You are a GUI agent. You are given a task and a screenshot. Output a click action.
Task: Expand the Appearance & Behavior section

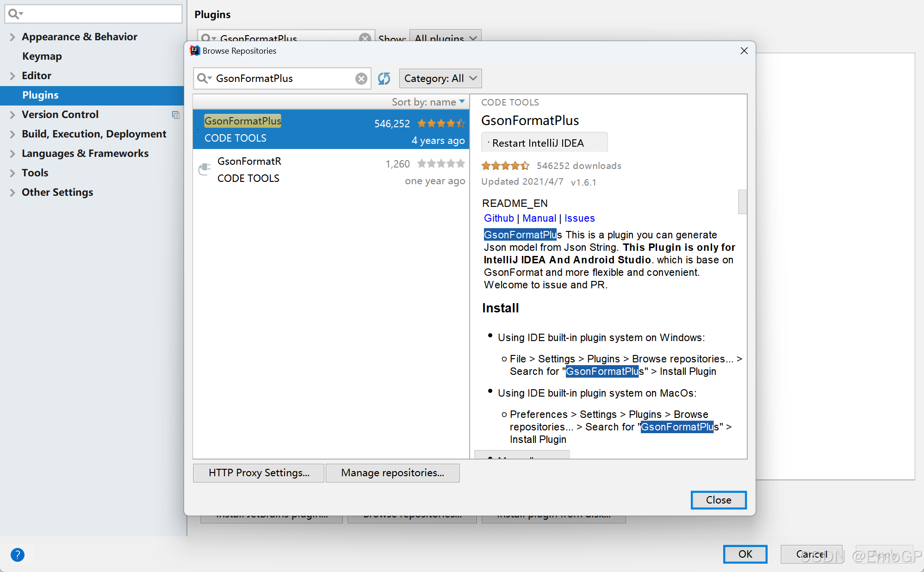12,37
